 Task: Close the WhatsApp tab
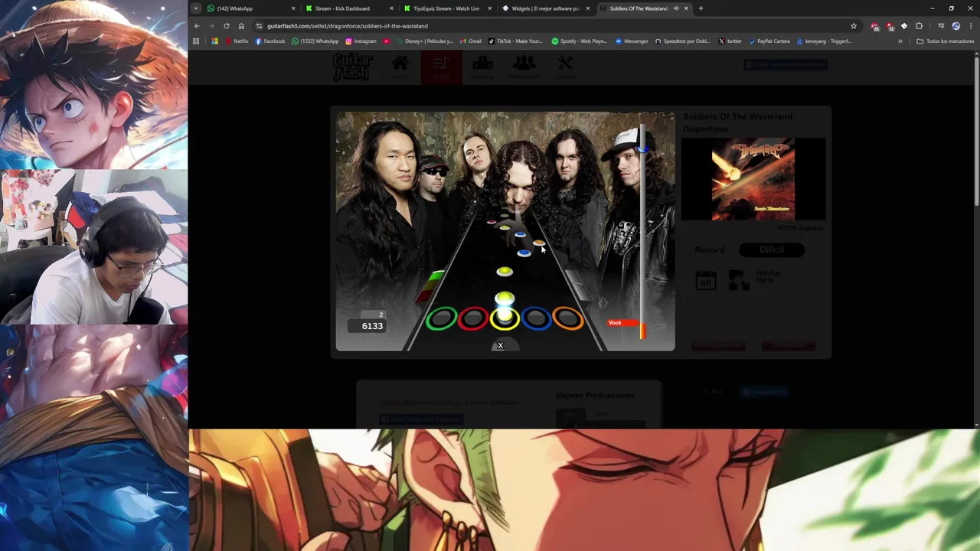[293, 8]
